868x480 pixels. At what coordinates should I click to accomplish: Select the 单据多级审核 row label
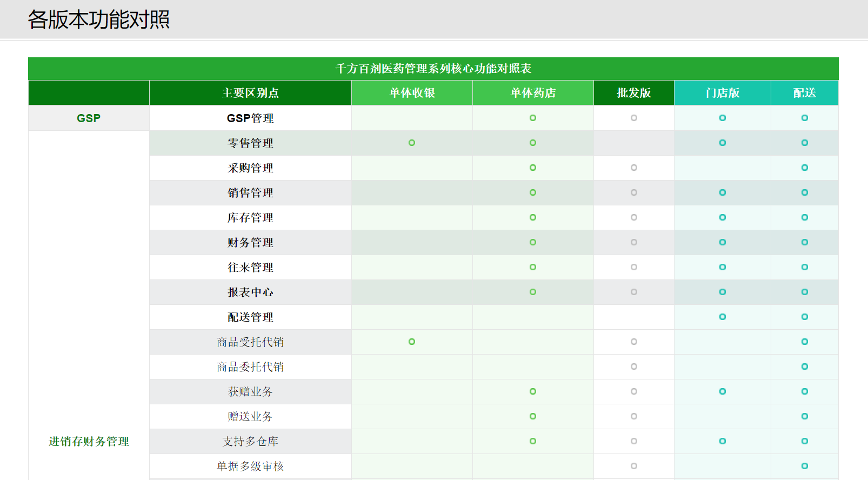tap(250, 466)
